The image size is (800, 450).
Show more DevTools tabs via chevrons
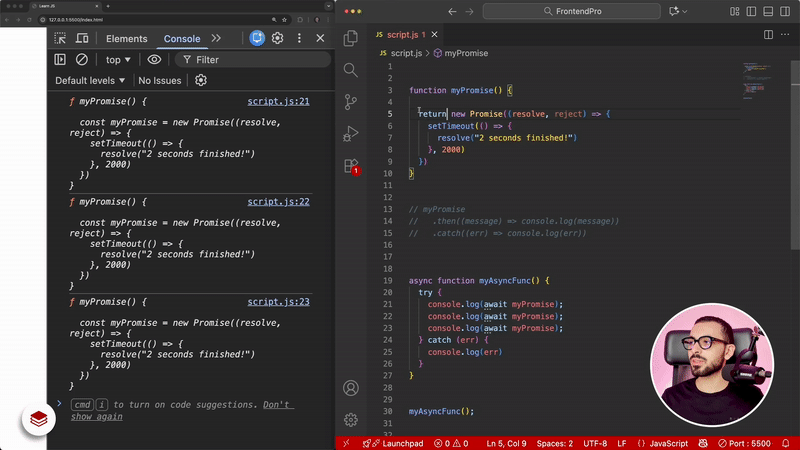pyautogui.click(x=216, y=38)
